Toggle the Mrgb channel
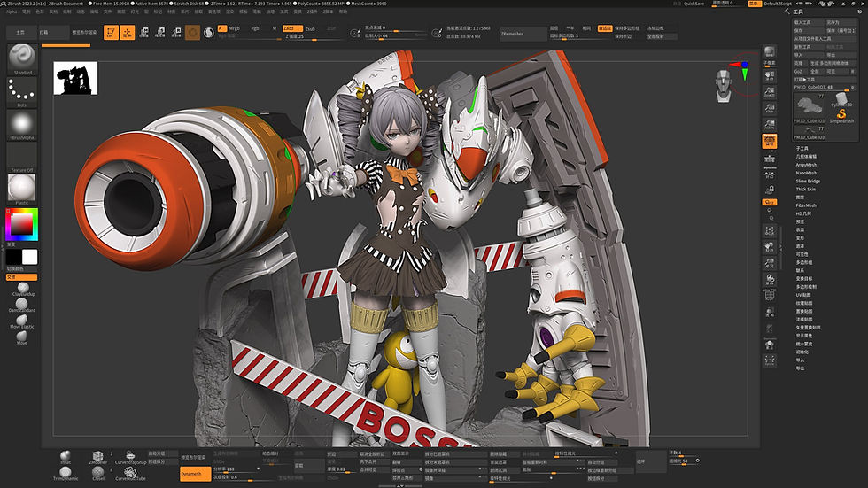 click(235, 28)
